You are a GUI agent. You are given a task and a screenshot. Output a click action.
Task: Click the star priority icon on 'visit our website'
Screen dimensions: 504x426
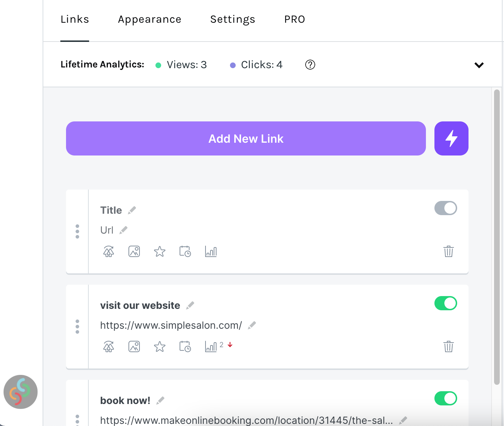(x=160, y=346)
